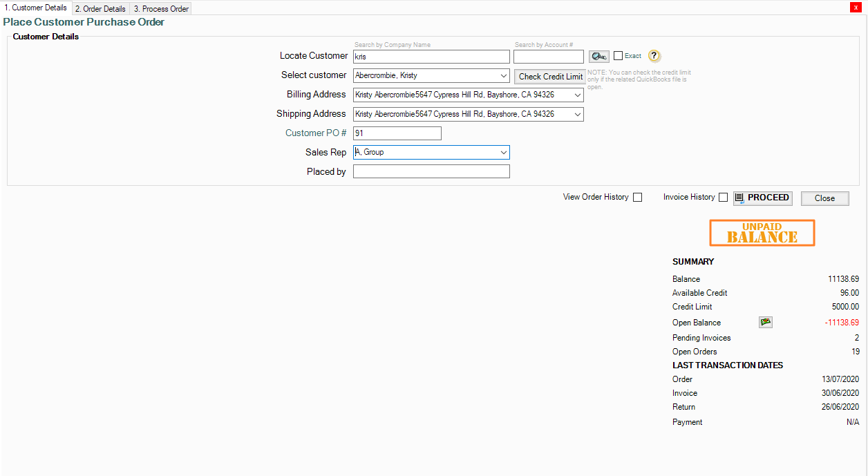Click the money icon beside Open Balance
This screenshot has width=868, height=476.
[x=765, y=323]
